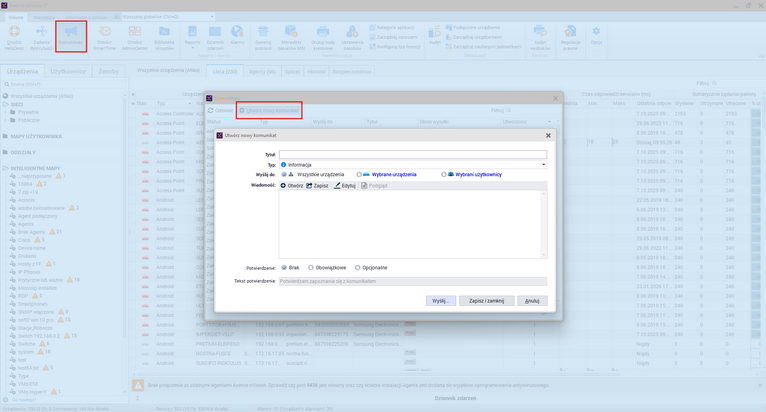
Task: Open the Typ dropdown showing Informacja
Action: (x=413, y=165)
